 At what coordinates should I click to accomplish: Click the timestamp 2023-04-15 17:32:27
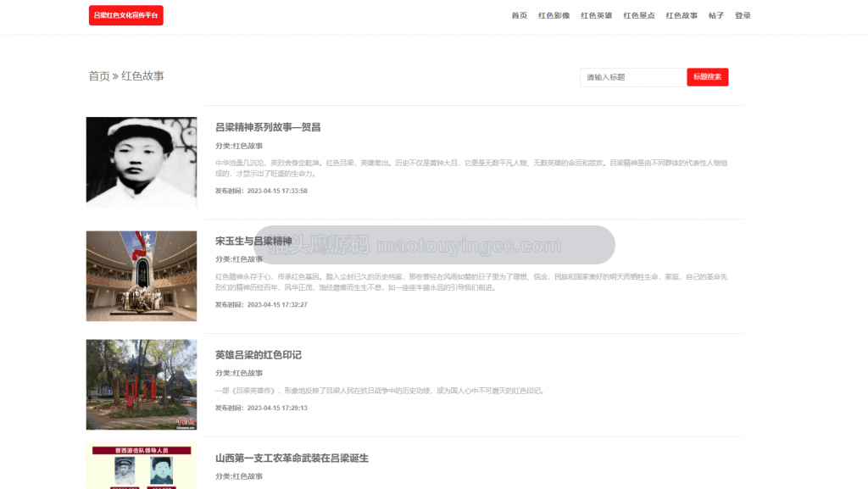277,305
